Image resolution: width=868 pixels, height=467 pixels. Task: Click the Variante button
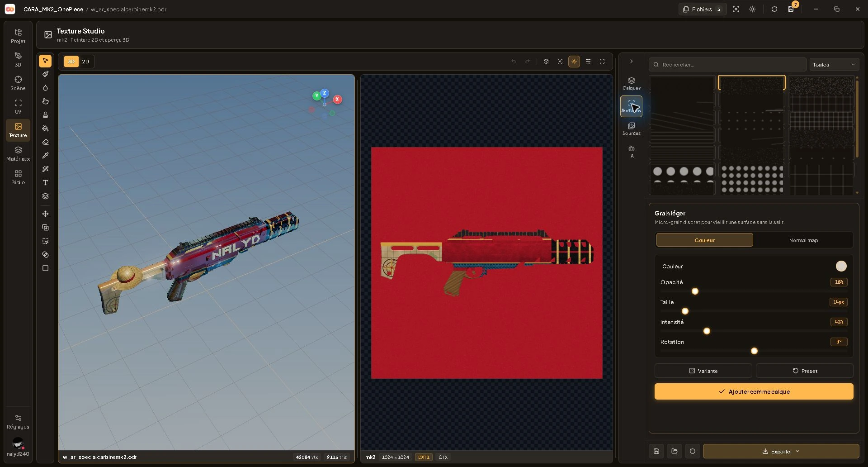tap(703, 371)
